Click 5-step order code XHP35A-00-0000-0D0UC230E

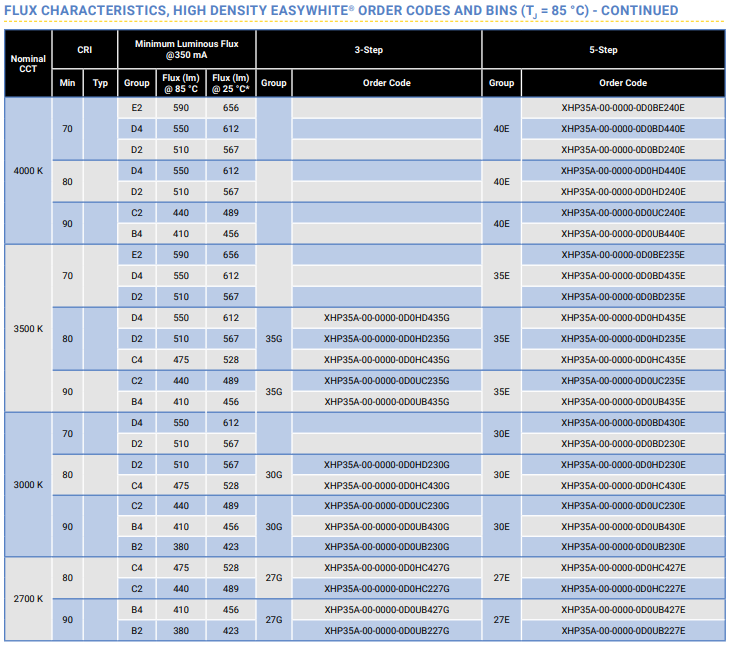(623, 506)
